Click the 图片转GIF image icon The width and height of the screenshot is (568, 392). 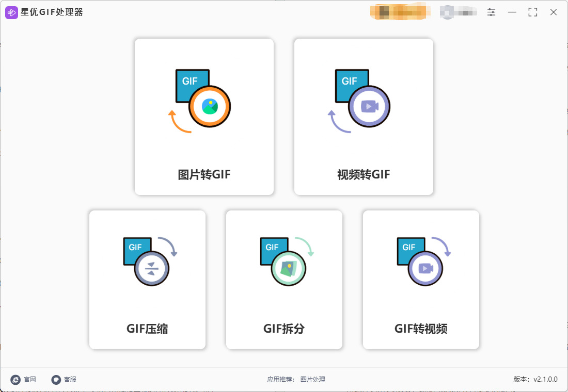[x=200, y=101]
